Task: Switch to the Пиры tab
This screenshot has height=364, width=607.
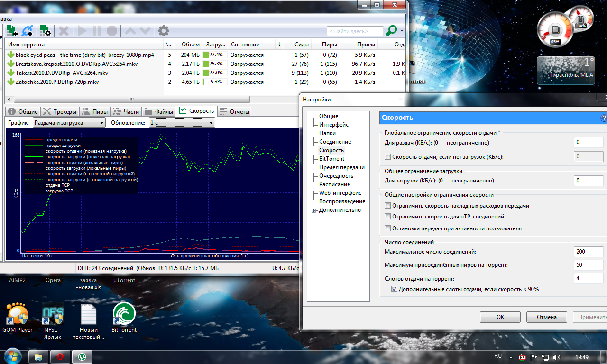Action: tap(95, 112)
